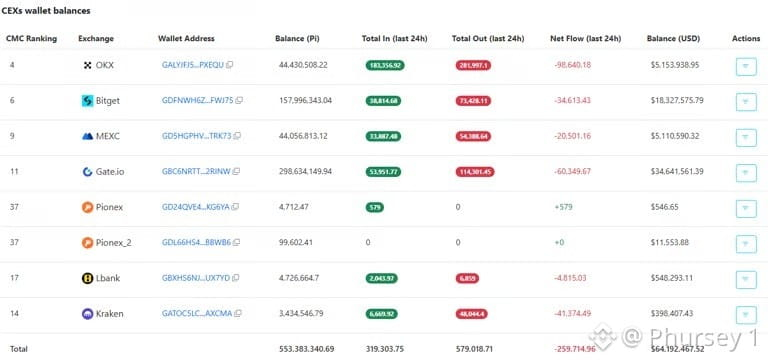Click OKX red Total Out badge 281,997.1
The width and height of the screenshot is (768, 362).
473,65
